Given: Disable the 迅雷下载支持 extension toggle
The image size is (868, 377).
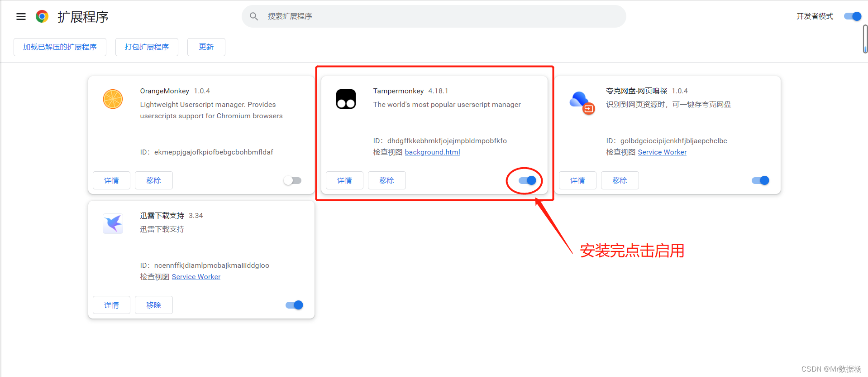Looking at the screenshot, I should tap(294, 305).
